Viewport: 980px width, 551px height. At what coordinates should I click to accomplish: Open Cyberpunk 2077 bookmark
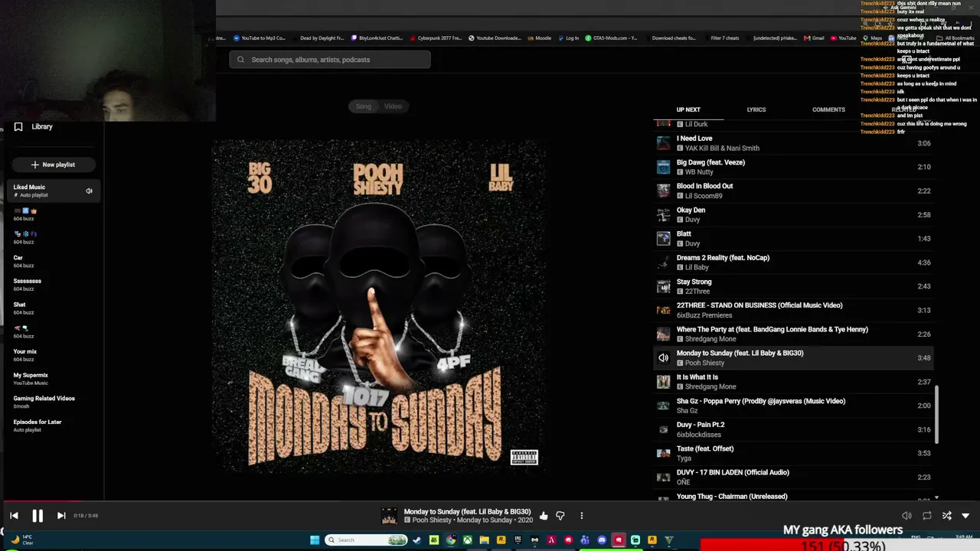(436, 38)
